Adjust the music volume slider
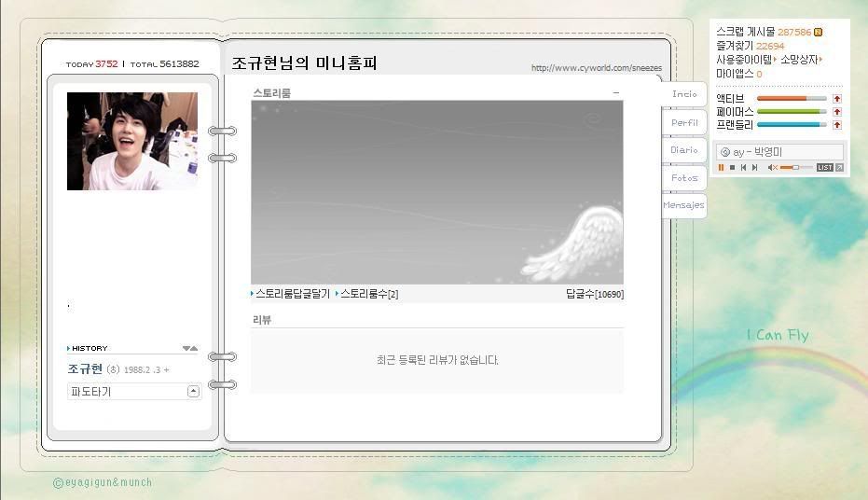This screenshot has width=868, height=500. click(x=795, y=168)
